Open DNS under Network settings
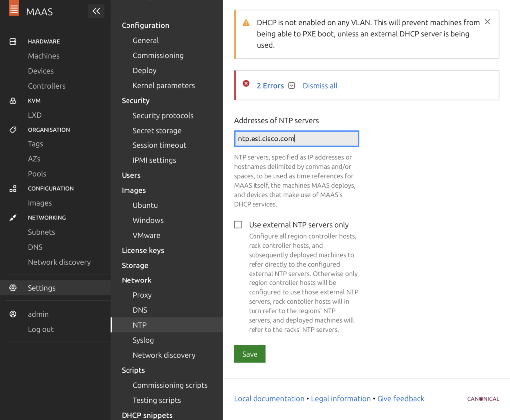Image resolution: width=510 pixels, height=420 pixels. (140, 310)
